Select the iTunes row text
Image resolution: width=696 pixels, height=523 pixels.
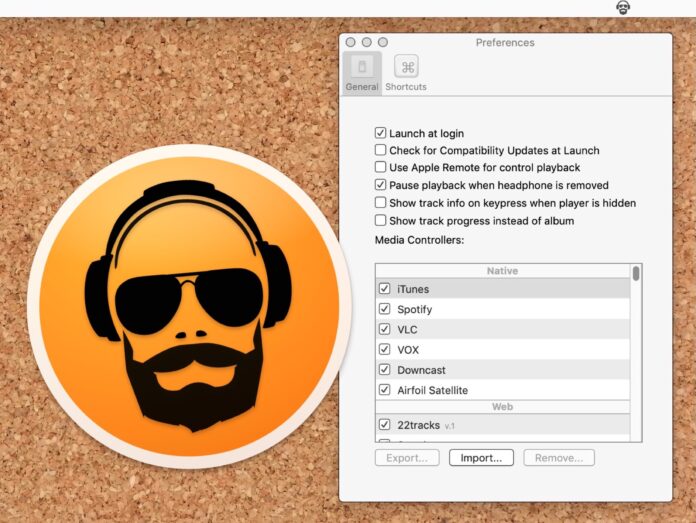(413, 289)
